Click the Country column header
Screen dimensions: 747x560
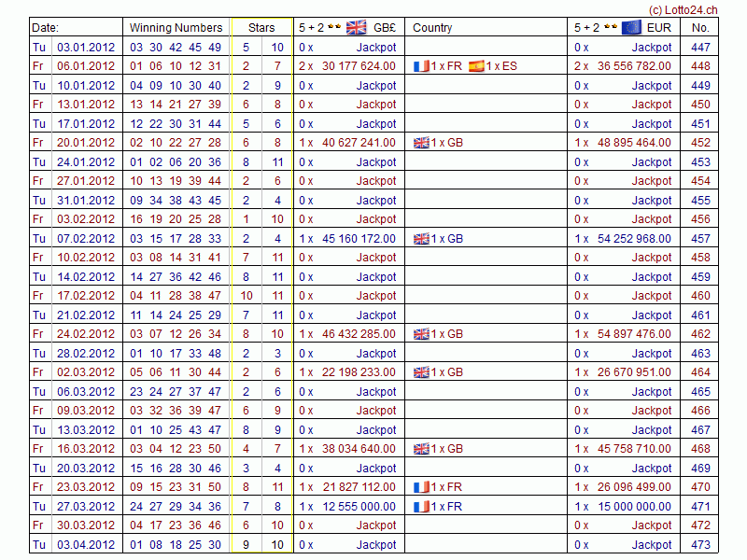pyautogui.click(x=432, y=28)
